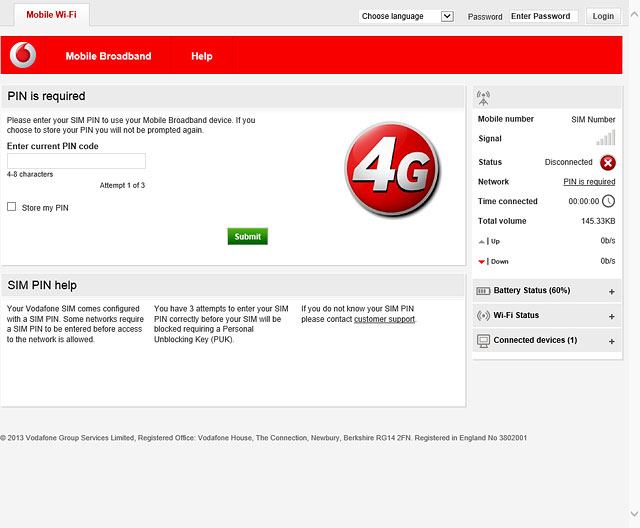Click the antenna tower icon in status panel
The image size is (640, 528).
(483, 98)
